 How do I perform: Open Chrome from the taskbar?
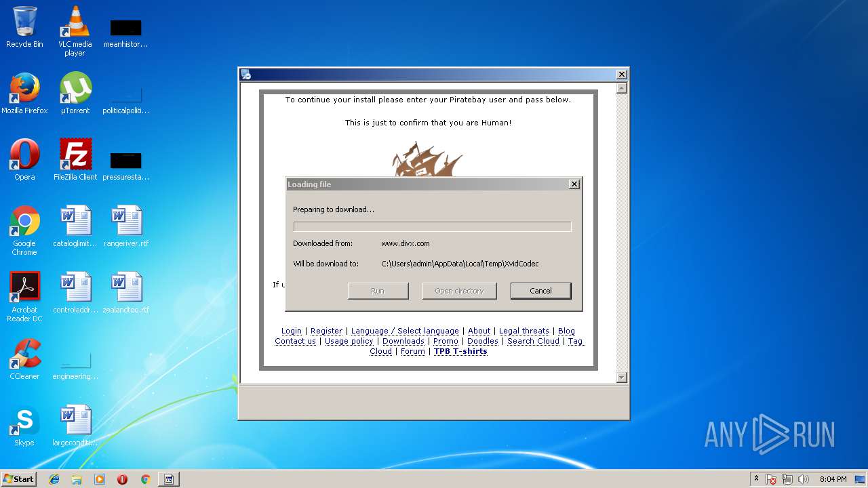(145, 479)
